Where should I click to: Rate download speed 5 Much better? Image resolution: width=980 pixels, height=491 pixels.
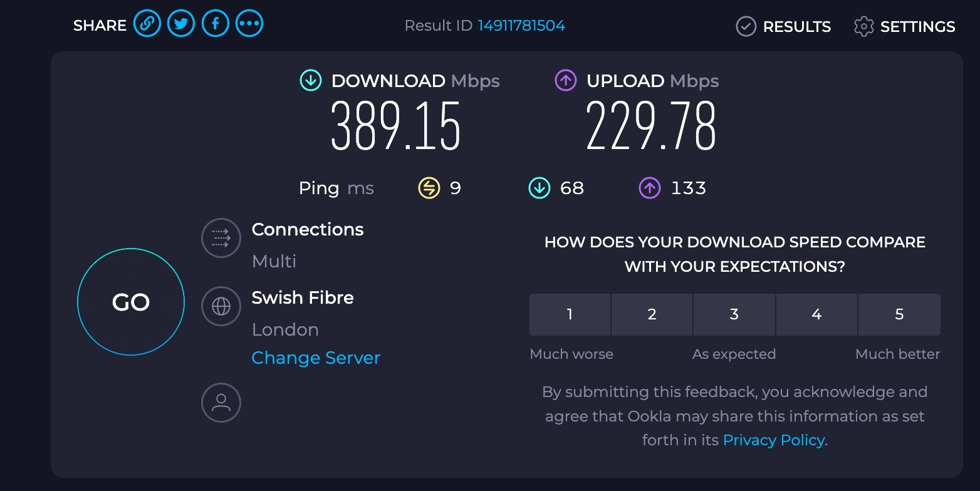899,314
